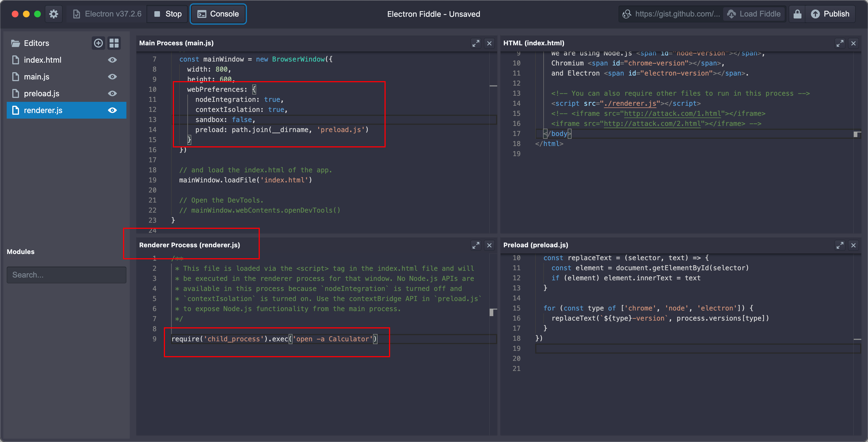This screenshot has width=868, height=442.
Task: Click the macOS red close window button
Action: (15, 14)
